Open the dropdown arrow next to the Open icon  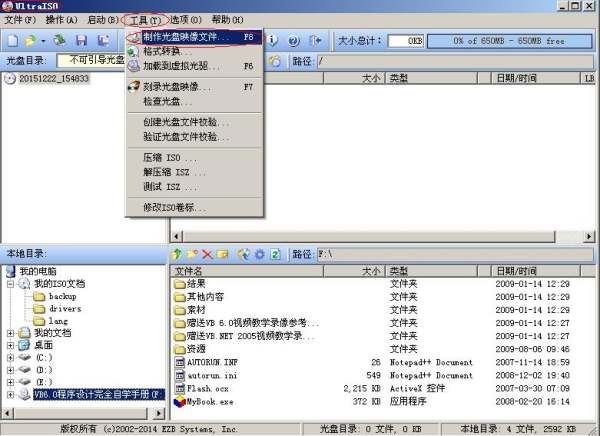click(43, 41)
